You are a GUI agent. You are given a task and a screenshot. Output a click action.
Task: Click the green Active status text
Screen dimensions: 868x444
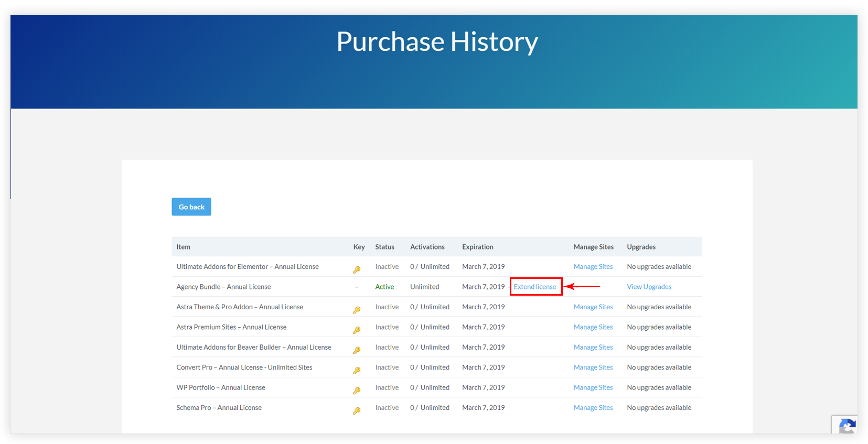tap(384, 287)
